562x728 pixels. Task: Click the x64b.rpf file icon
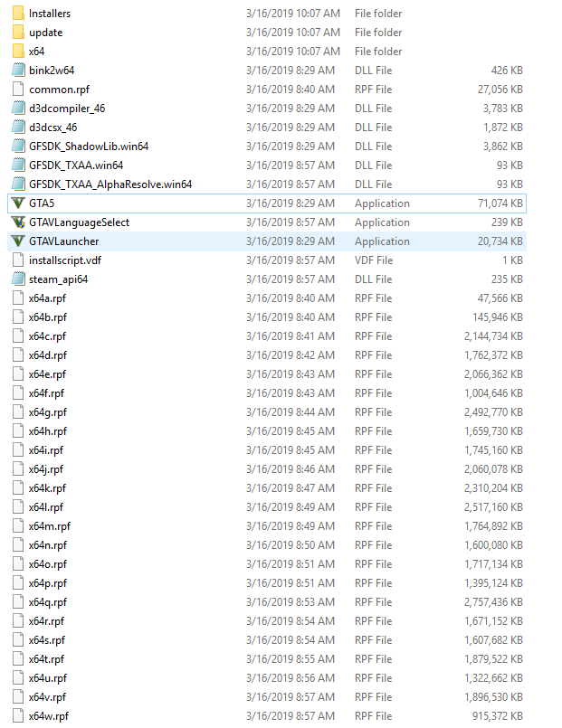click(18, 317)
